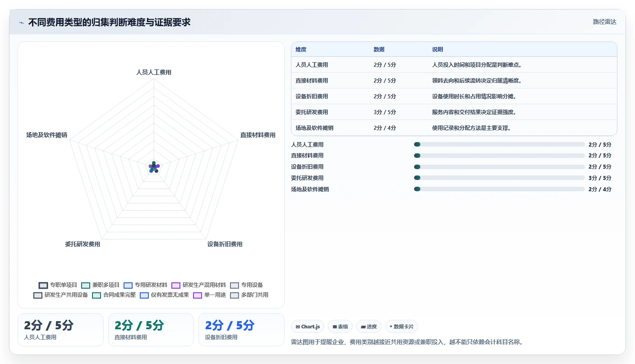Toggle the 单一用途 legend entry
This screenshot has height=364, width=635.
[210, 295]
